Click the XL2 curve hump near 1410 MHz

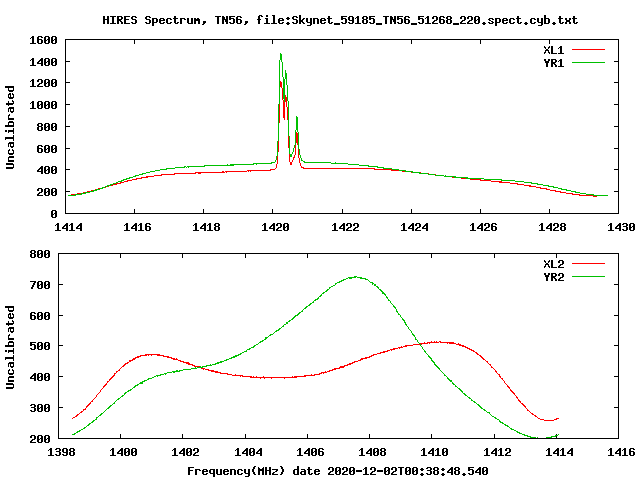click(x=438, y=342)
